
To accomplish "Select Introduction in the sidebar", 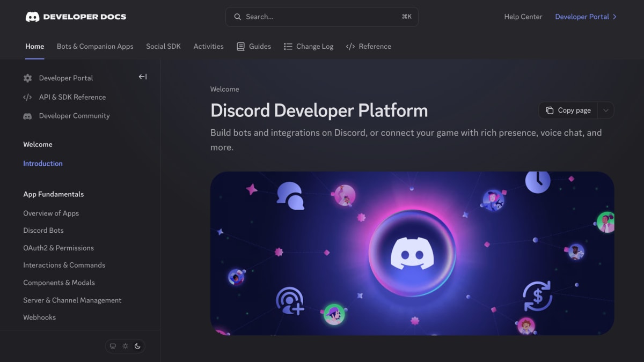I will (43, 164).
